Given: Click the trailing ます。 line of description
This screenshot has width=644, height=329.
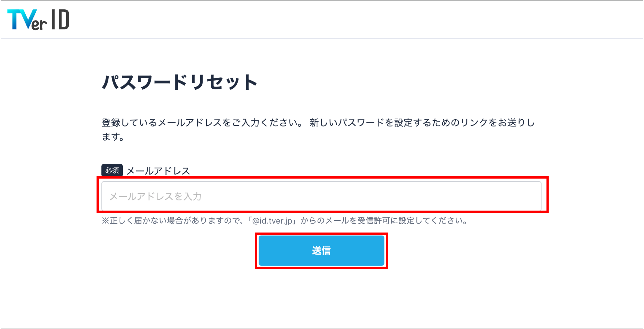Looking at the screenshot, I should [113, 137].
